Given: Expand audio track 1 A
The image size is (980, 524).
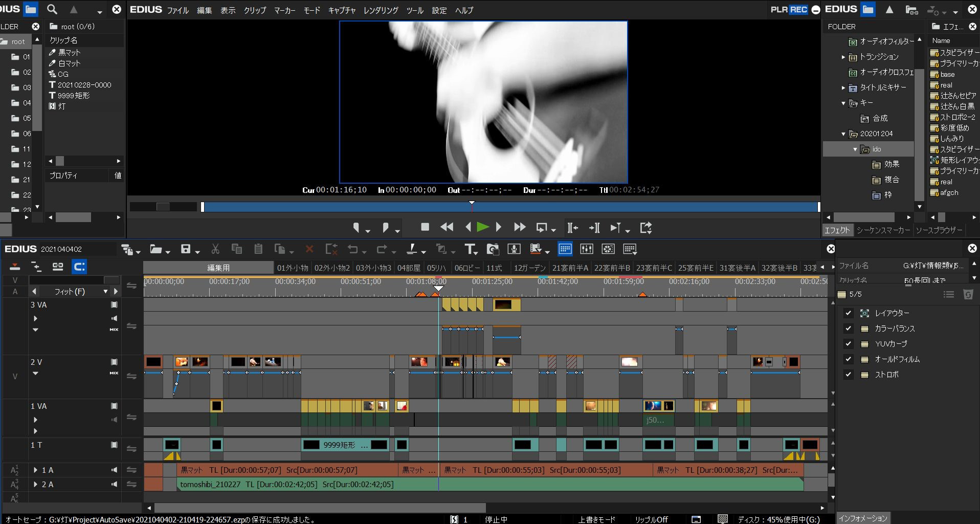Looking at the screenshot, I should tap(35, 470).
